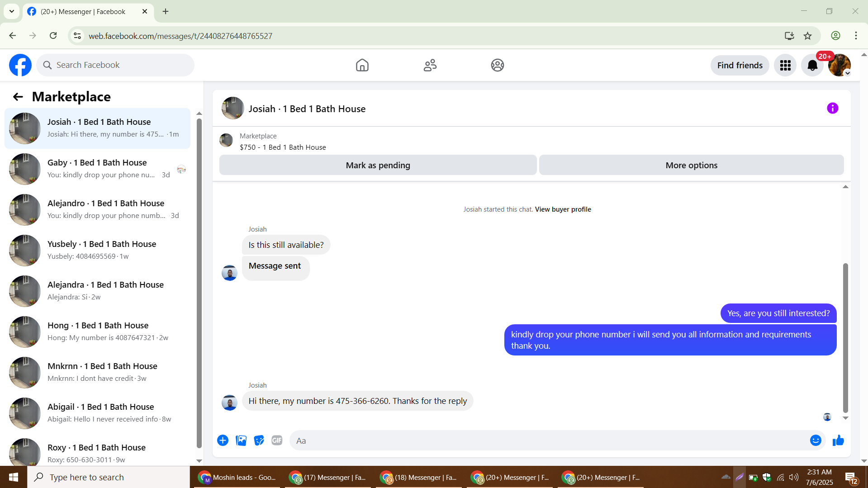Click Josiah's message with the phone number

click(x=357, y=401)
